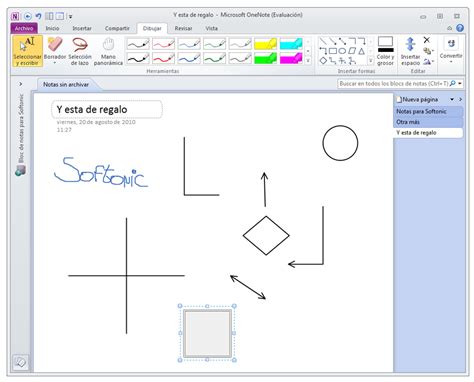This screenshot has width=474, height=382.
Task: Choose the straight line shape
Action: point(323,41)
